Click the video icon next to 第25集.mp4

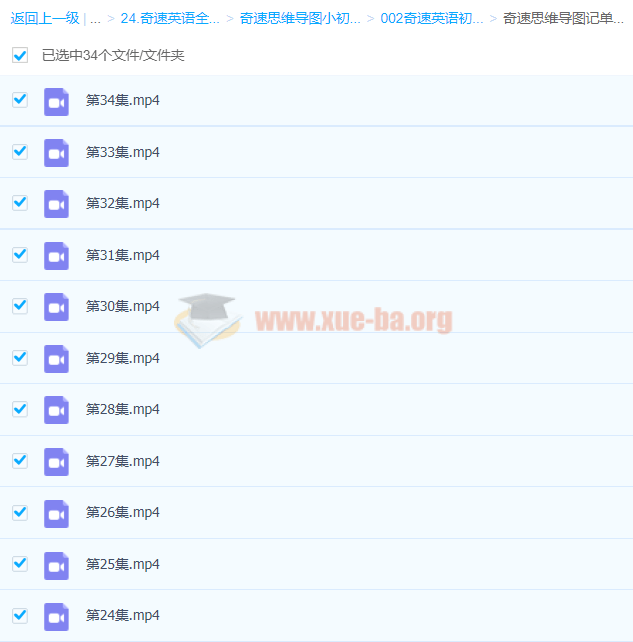tap(56, 565)
